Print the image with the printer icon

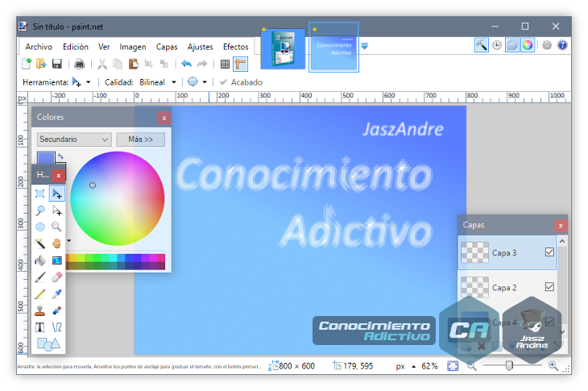[x=79, y=64]
